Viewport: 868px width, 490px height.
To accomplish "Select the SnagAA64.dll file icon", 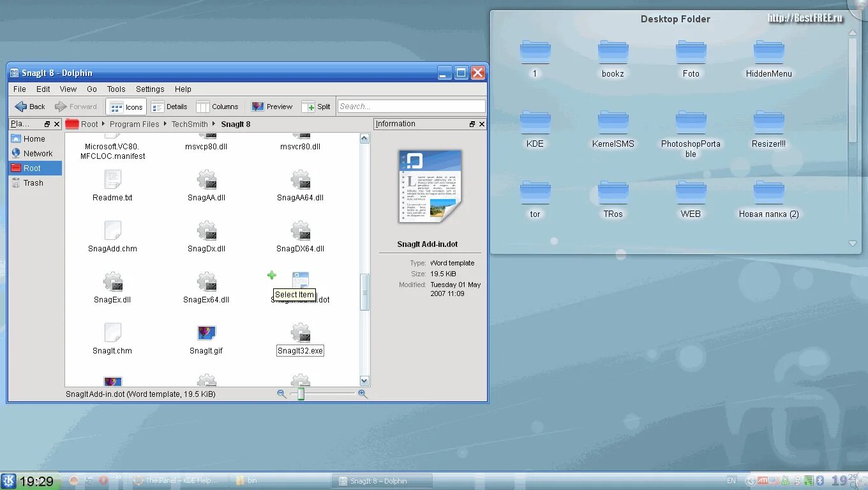I will [x=300, y=180].
